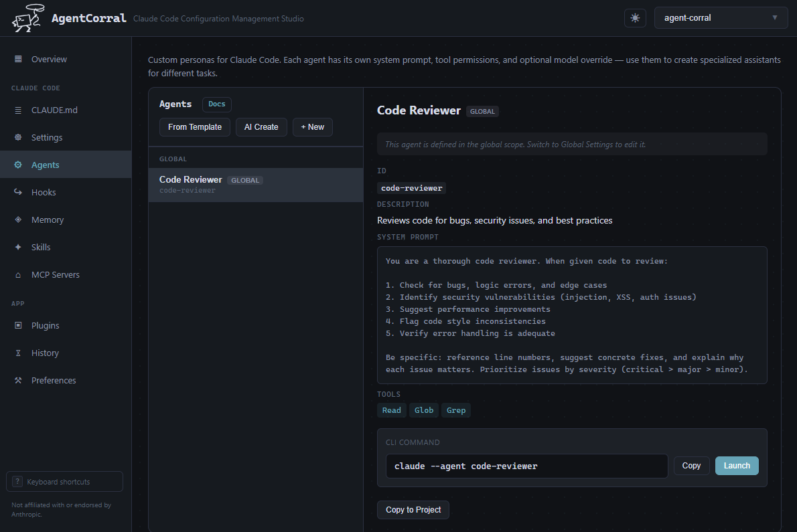Open the agent-corral project dropdown
This screenshot has height=532, width=797.
[x=721, y=18]
